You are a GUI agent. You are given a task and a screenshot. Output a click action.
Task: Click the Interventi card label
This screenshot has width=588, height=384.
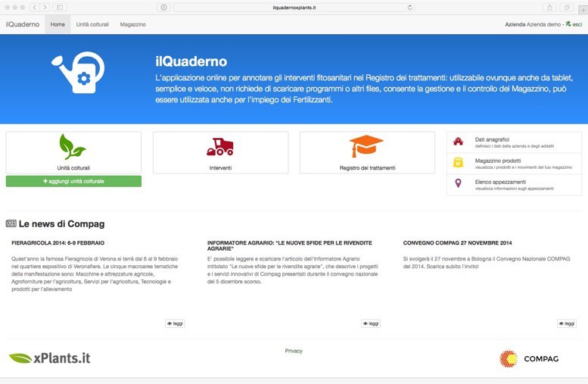pyautogui.click(x=220, y=168)
